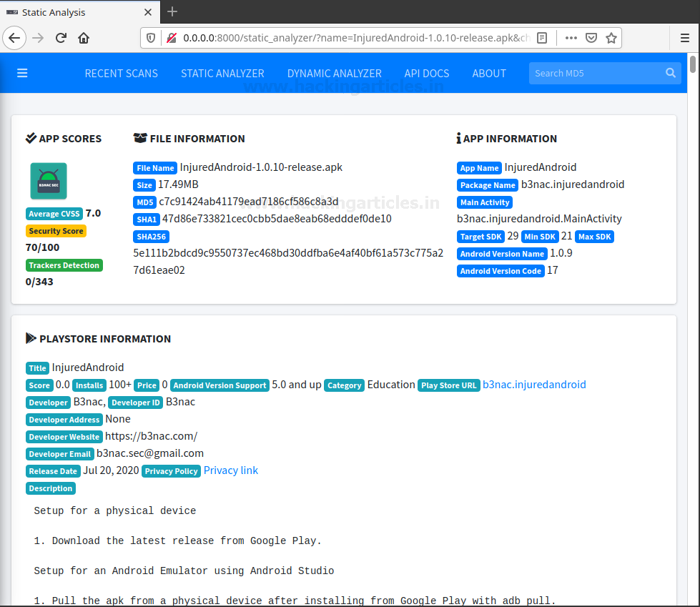This screenshot has width=700, height=607.
Task: Click the Play Store URL badge
Action: pos(448,385)
